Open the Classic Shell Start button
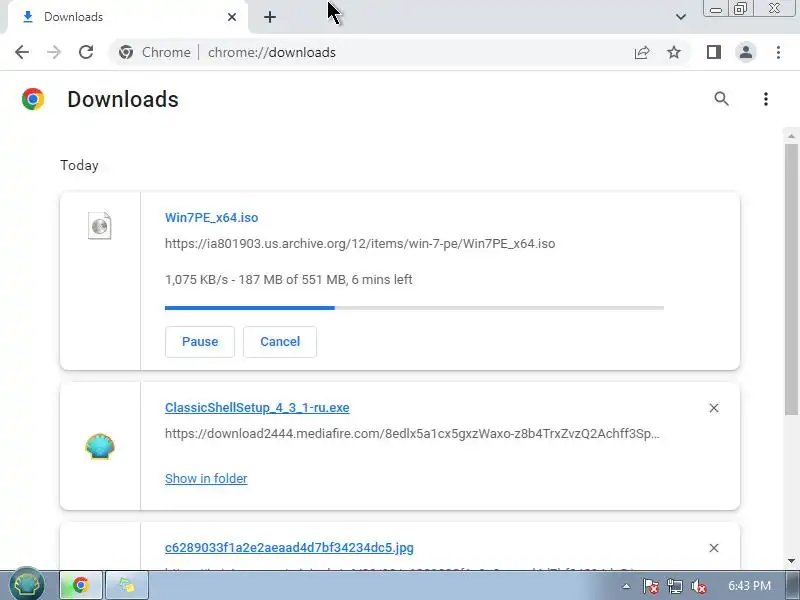 27,585
